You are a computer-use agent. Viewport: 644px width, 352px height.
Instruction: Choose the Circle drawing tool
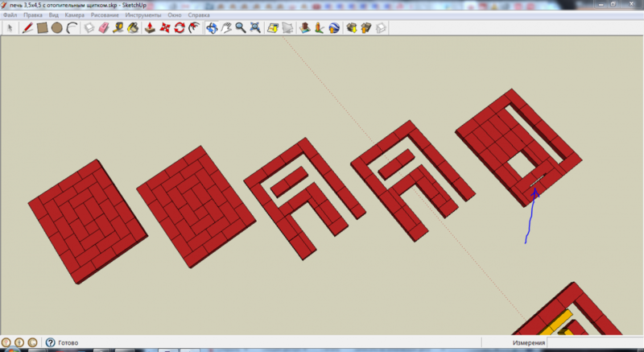click(56, 28)
